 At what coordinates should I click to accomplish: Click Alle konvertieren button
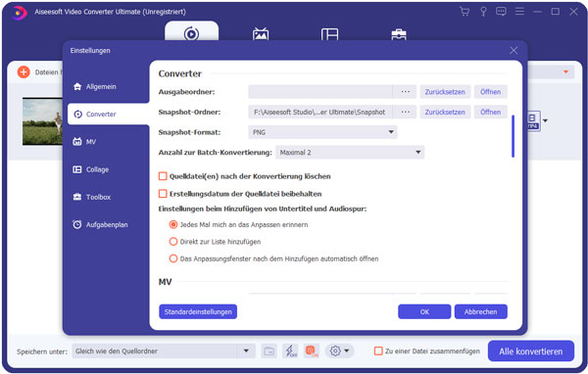[530, 351]
